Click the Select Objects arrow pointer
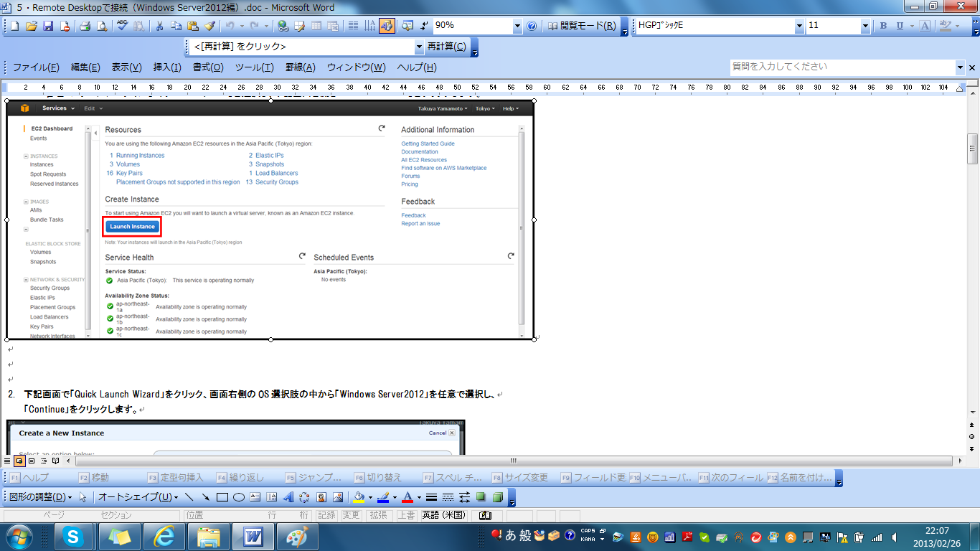 point(83,496)
